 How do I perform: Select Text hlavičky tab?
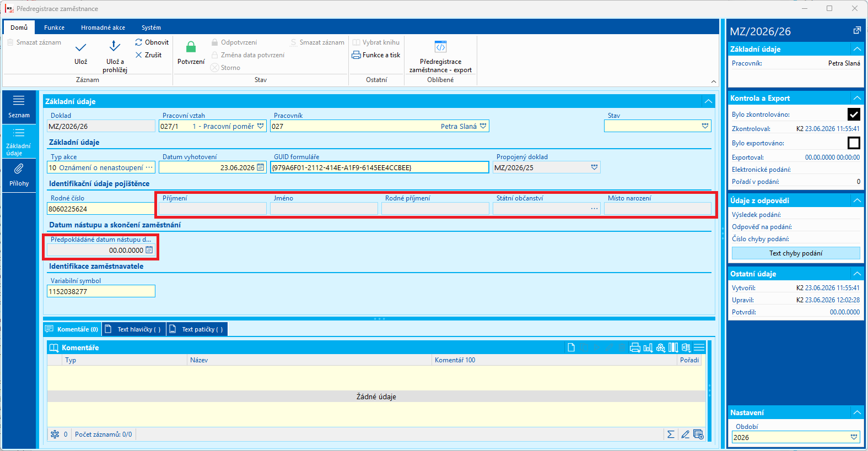click(x=134, y=329)
